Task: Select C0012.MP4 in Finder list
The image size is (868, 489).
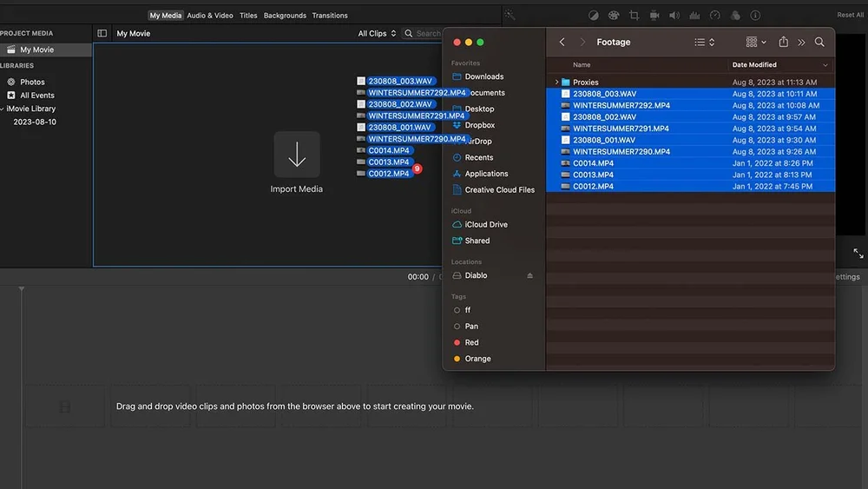Action: click(x=690, y=186)
